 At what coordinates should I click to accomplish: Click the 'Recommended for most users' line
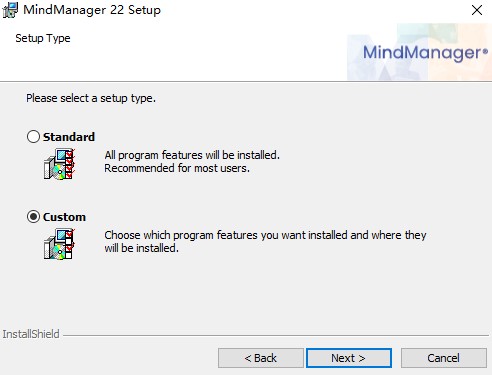coord(177,168)
